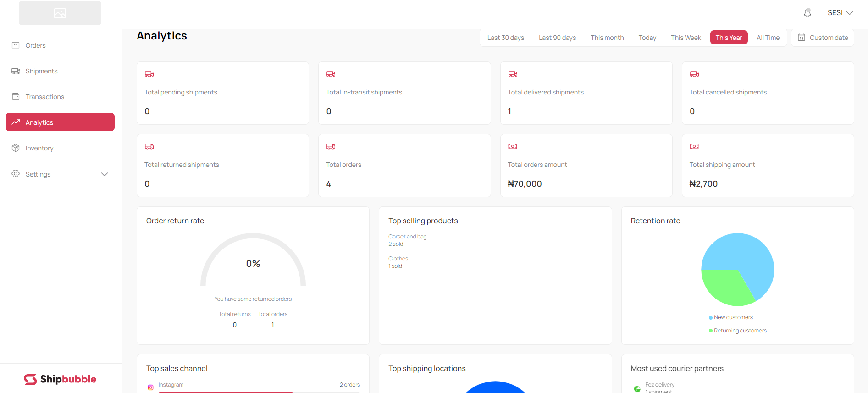Click the truck icon on pending shipments card
The image size is (868, 393).
[149, 74]
